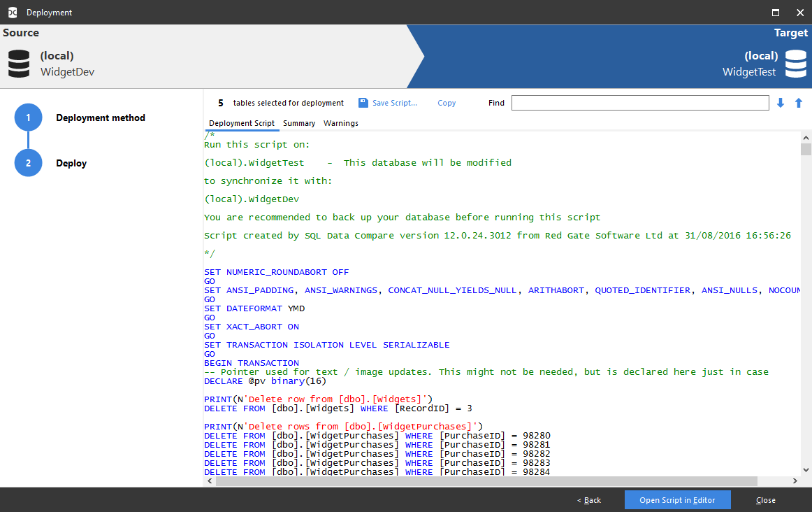Click Open Script in Editor

[x=677, y=499]
